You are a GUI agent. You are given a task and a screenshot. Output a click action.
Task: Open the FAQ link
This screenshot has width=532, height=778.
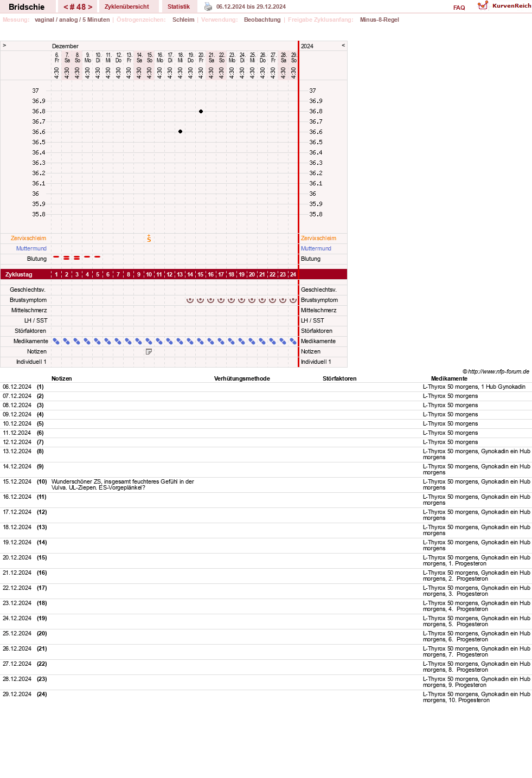pyautogui.click(x=459, y=8)
